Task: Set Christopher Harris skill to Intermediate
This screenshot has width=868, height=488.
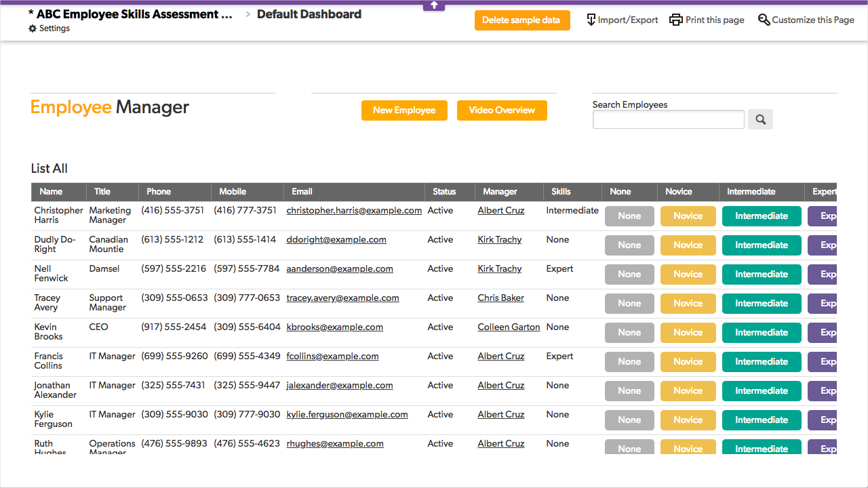Action: (x=762, y=216)
